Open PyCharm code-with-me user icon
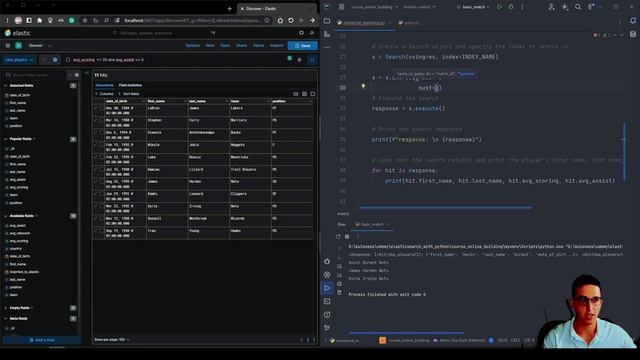The height and width of the screenshot is (360, 640). [x=551, y=7]
